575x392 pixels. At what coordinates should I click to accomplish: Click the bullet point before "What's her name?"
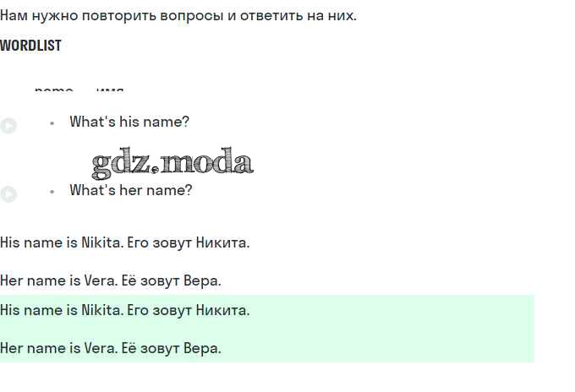point(52,192)
